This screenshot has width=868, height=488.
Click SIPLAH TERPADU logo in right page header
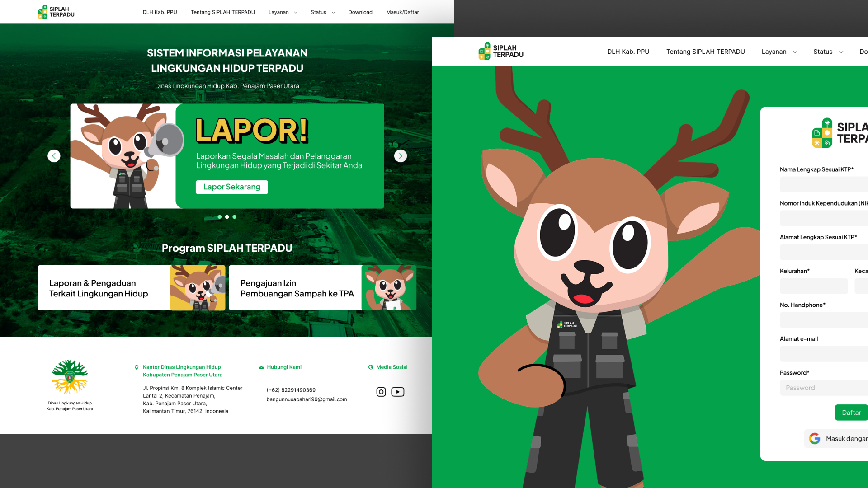click(501, 51)
